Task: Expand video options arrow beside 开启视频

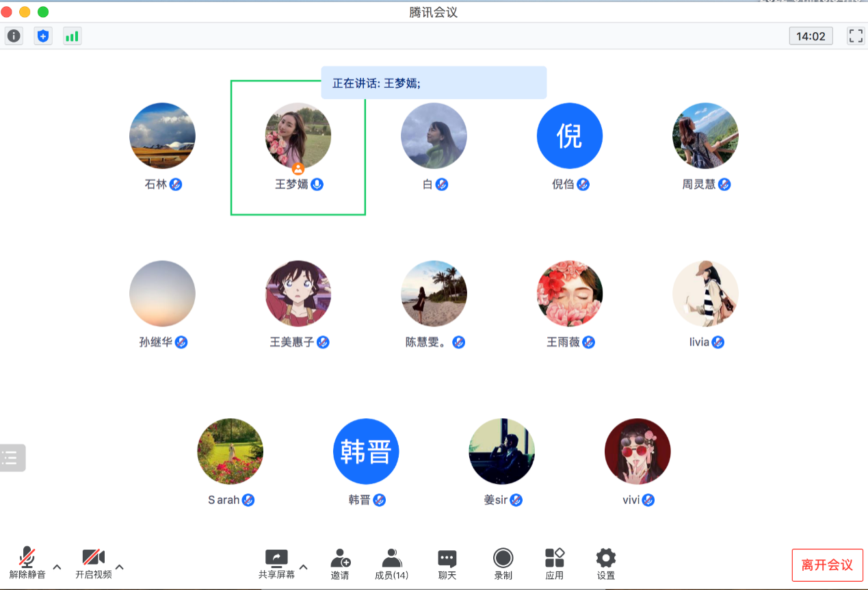Action: pos(120,567)
